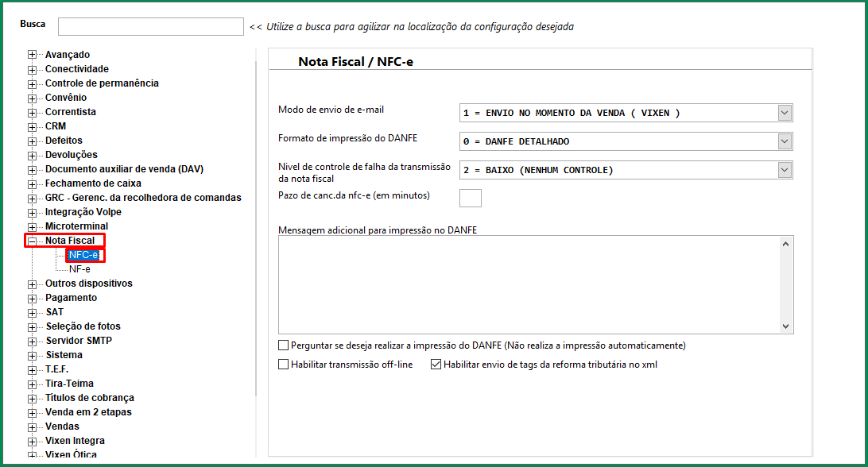Enable Perguntar se deseja realizar impressão do DANFE

pos(284,345)
